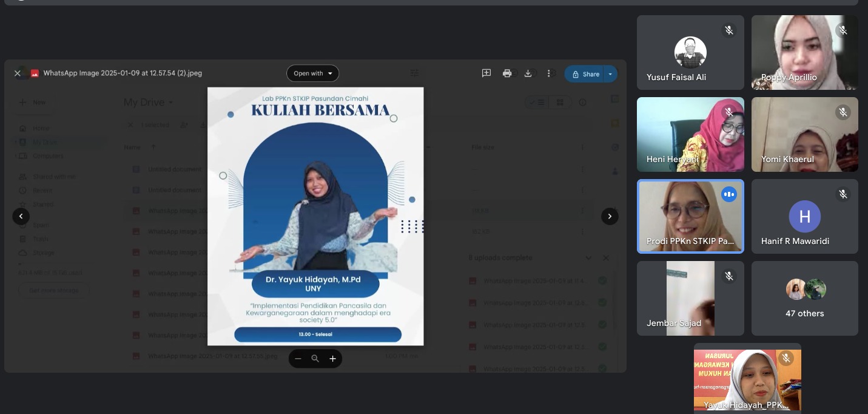Collapse the uploads complete panel
The height and width of the screenshot is (414, 868).
click(x=588, y=258)
